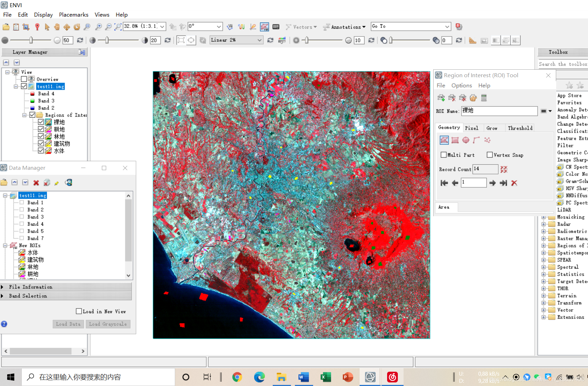Select the Rotate View tool

pos(77,27)
